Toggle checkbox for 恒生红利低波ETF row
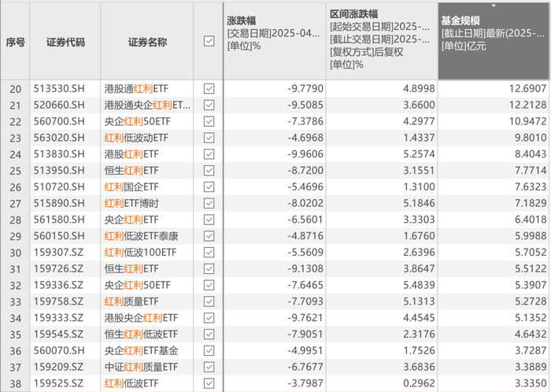The width and height of the screenshot is (551, 392). point(209,335)
